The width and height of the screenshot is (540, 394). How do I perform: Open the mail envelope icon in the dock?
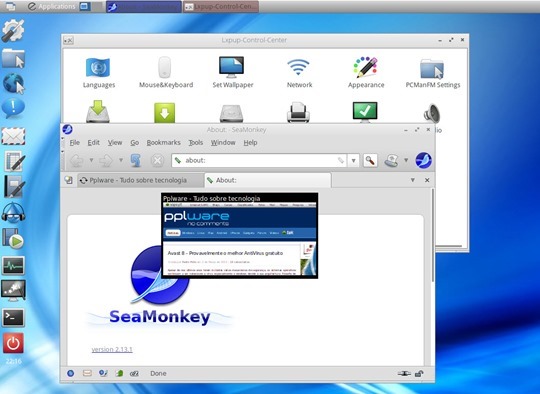(x=13, y=136)
